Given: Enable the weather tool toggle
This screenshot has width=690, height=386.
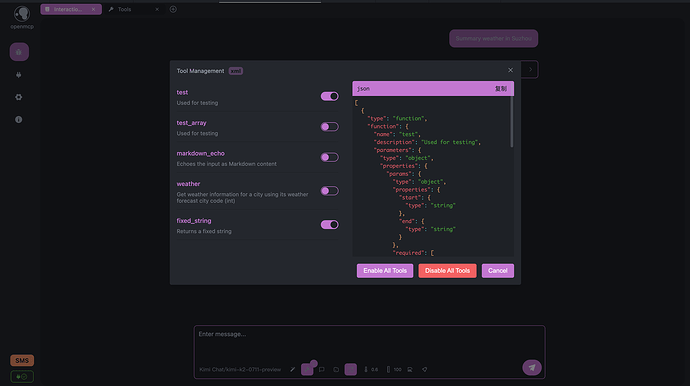Looking at the screenshot, I should coord(330,191).
